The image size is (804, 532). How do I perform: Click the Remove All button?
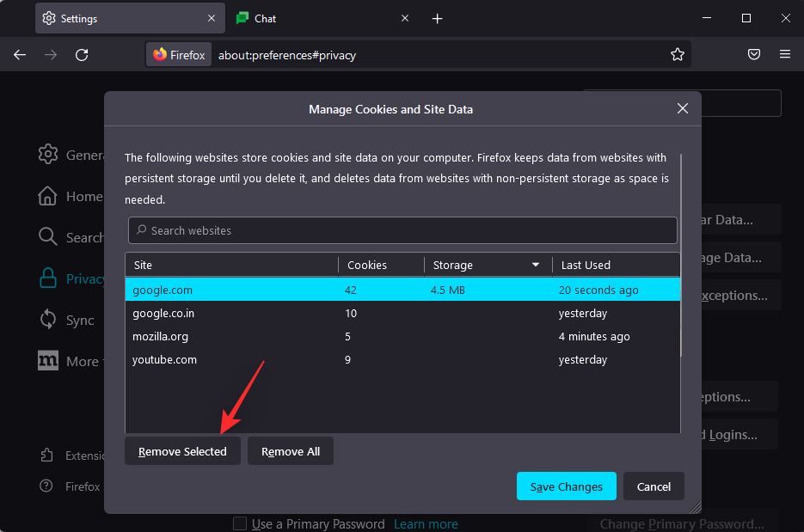point(290,451)
